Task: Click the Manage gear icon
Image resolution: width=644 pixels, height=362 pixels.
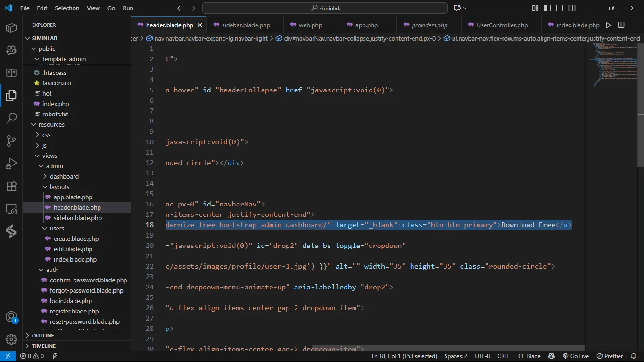Action: click(11, 339)
